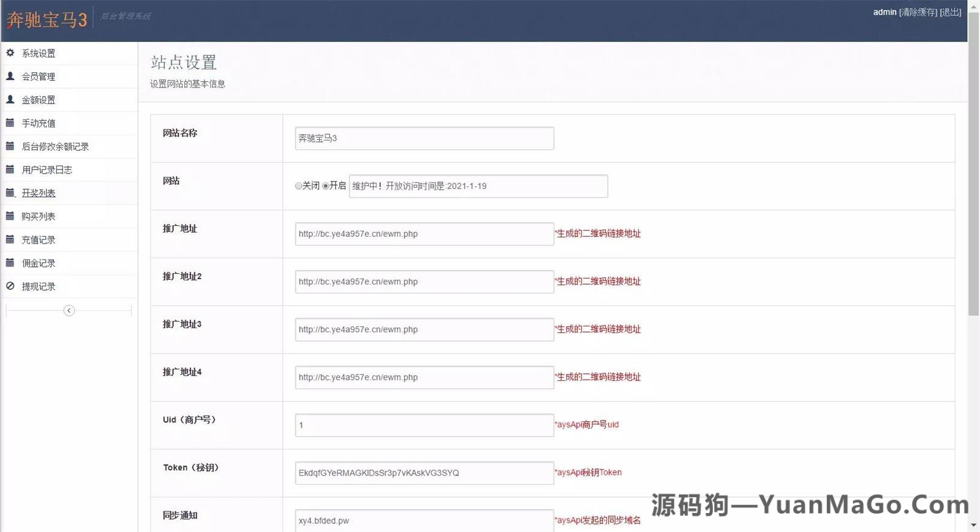980x532 pixels.
Task: Focus the Uid（商户号） input
Action: pyautogui.click(x=424, y=425)
